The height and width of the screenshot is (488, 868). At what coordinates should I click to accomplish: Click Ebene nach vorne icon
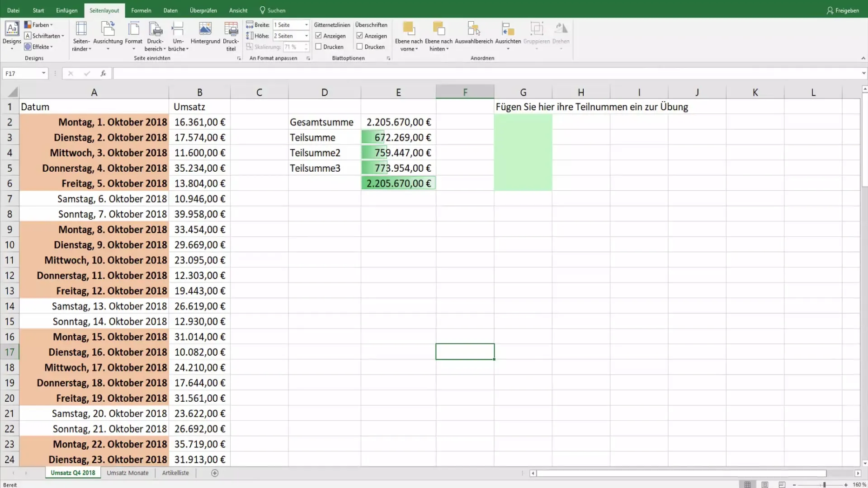pos(408,28)
